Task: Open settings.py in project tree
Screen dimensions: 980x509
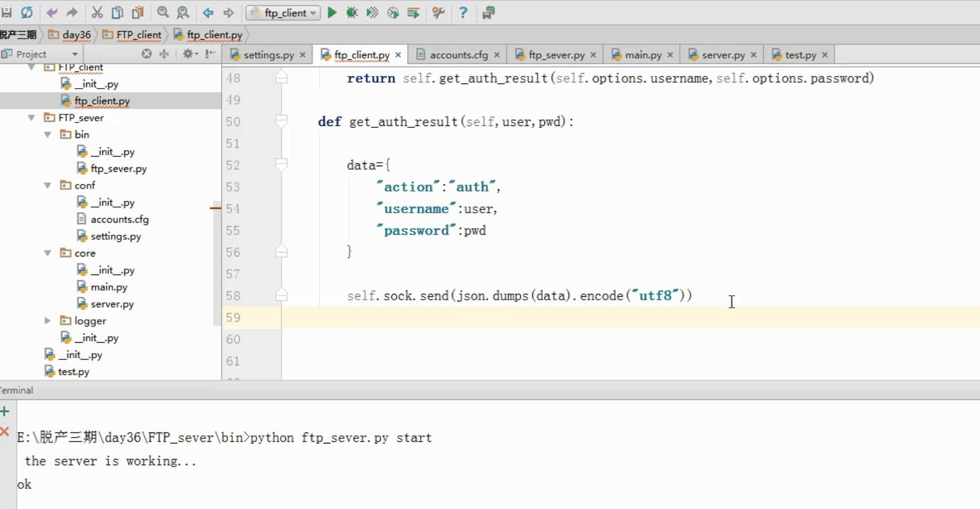Action: (116, 236)
